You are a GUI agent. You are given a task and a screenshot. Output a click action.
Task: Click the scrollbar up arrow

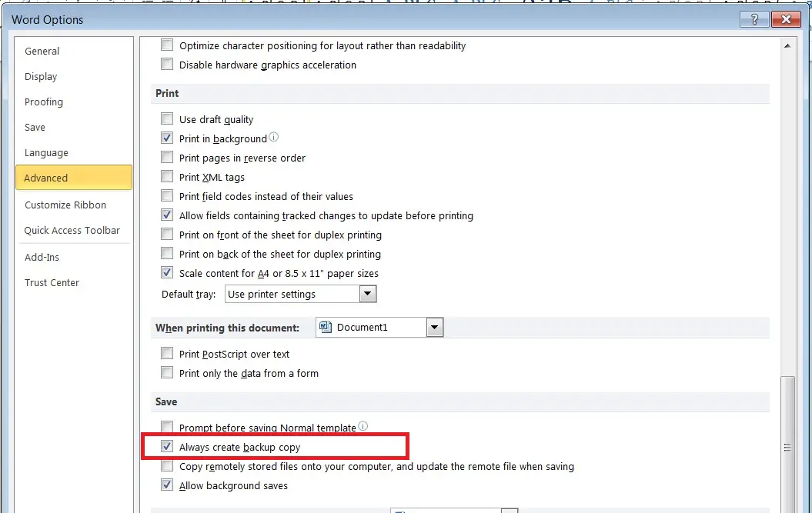(787, 45)
